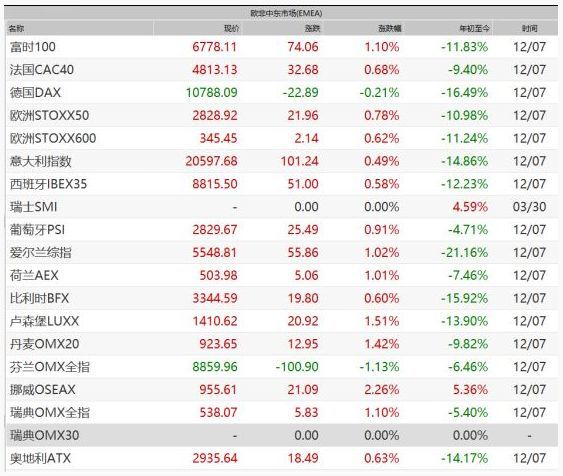Click the highlighted 瑞典OMX30 row
The image size is (563, 476).
[x=282, y=435]
